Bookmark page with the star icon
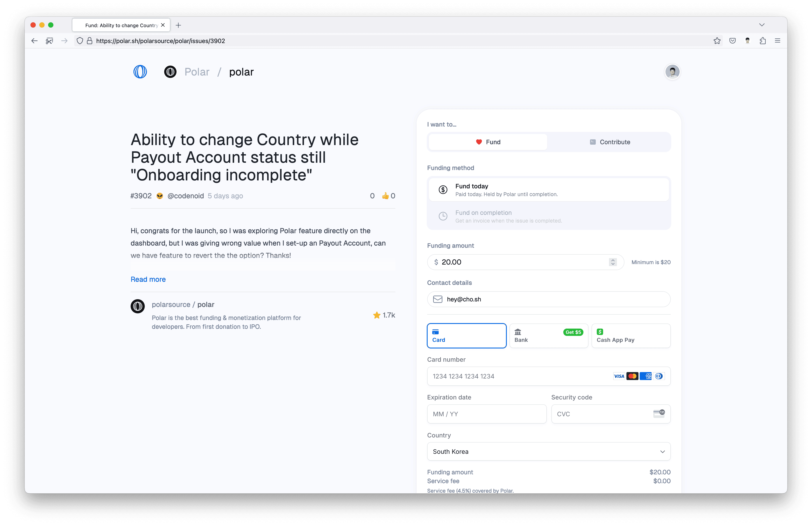This screenshot has width=812, height=526. point(717,41)
